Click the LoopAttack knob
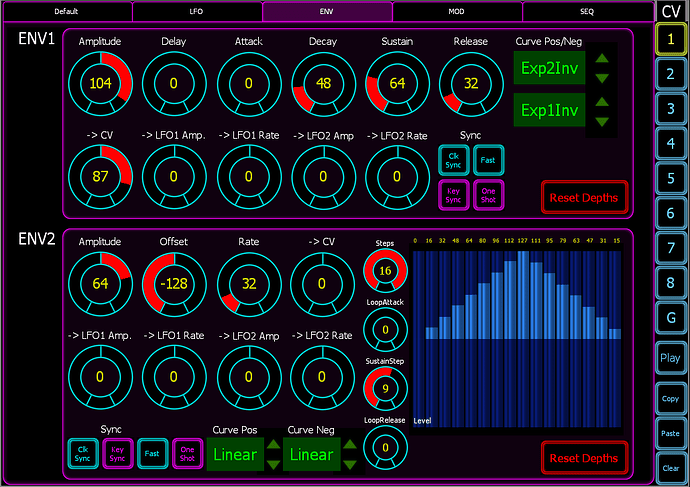Viewport: 690px width, 487px height. (x=385, y=330)
